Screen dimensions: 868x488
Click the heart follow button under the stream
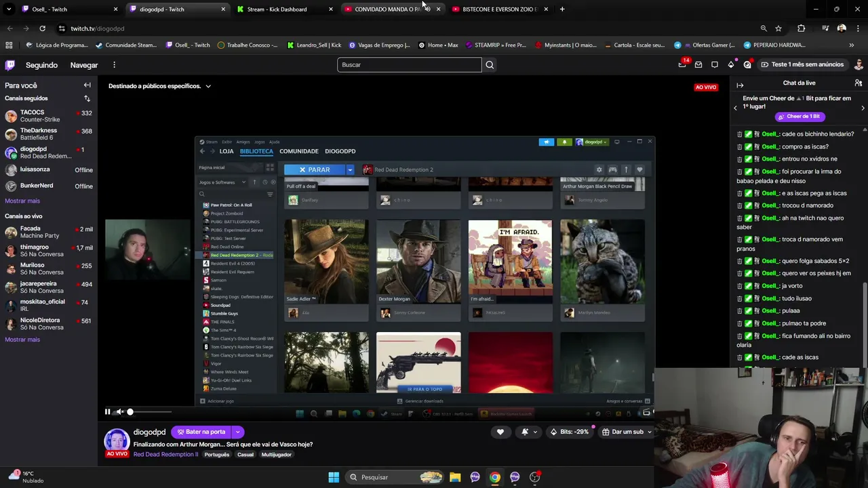500,432
